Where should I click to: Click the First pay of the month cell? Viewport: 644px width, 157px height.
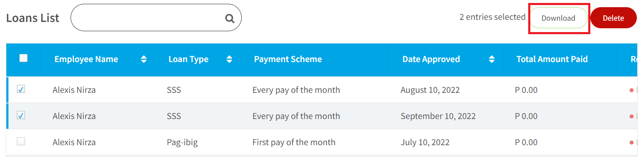(x=294, y=143)
